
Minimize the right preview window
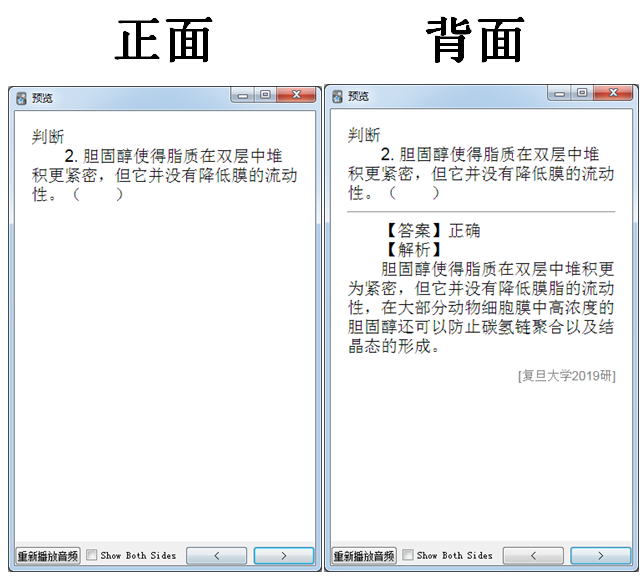pyautogui.click(x=559, y=93)
